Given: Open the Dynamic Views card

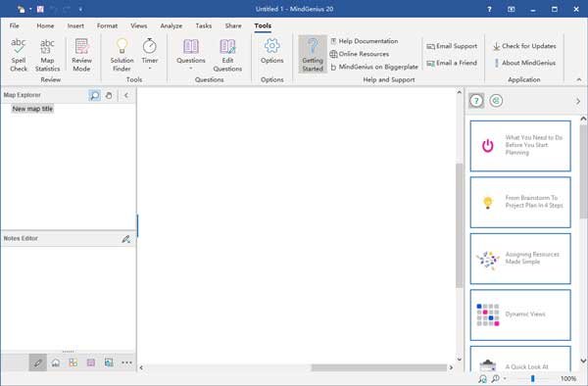Looking at the screenshot, I should 520,314.
